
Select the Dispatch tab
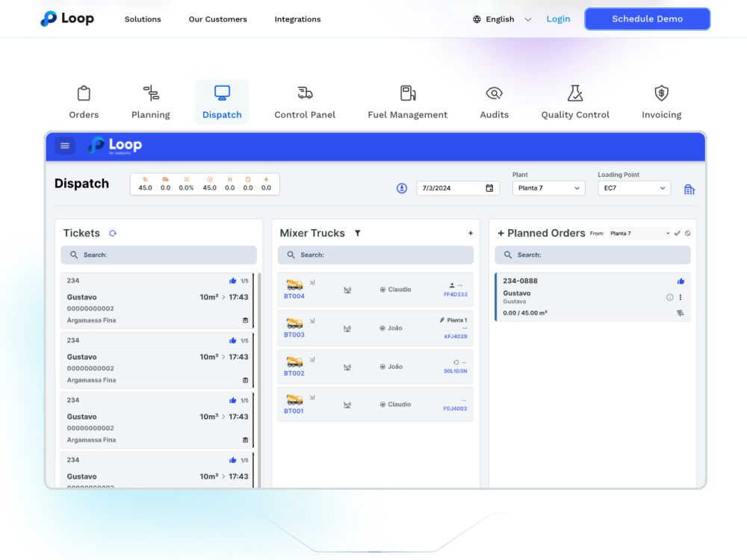[x=222, y=102]
